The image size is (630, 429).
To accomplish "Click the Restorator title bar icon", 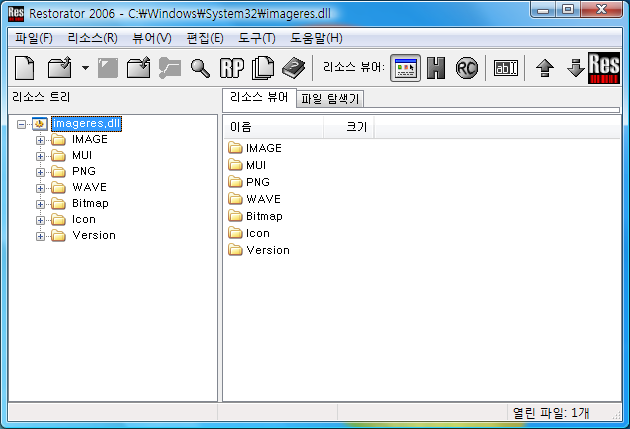I will click(16, 13).
